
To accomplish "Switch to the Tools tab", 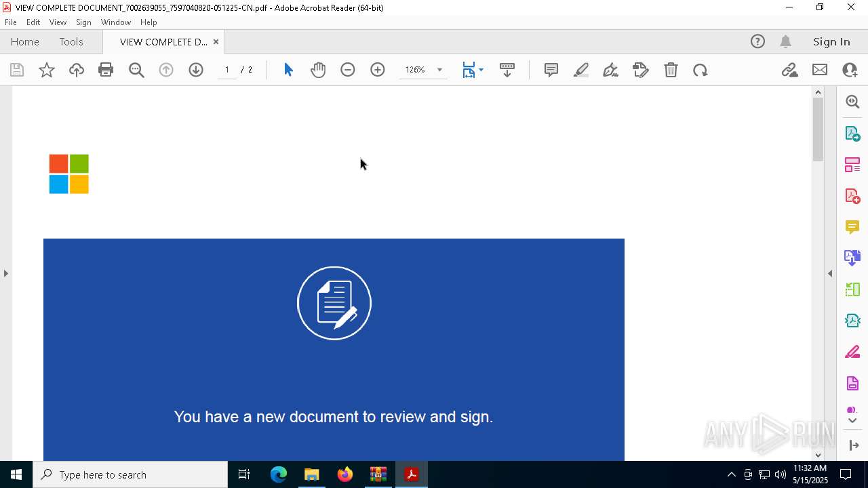I will [71, 42].
